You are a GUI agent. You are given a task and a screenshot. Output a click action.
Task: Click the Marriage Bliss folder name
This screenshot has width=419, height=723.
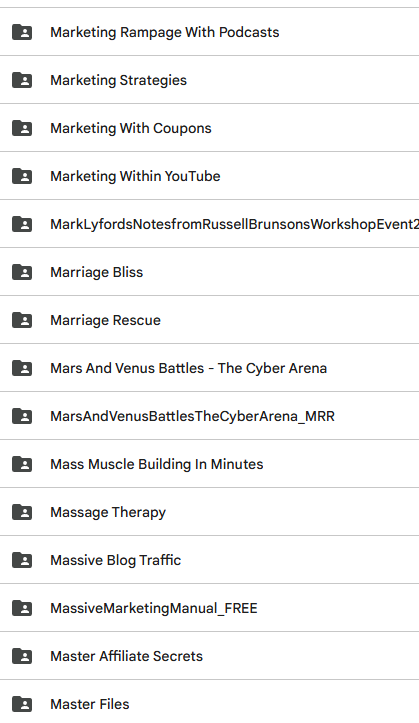[97, 272]
